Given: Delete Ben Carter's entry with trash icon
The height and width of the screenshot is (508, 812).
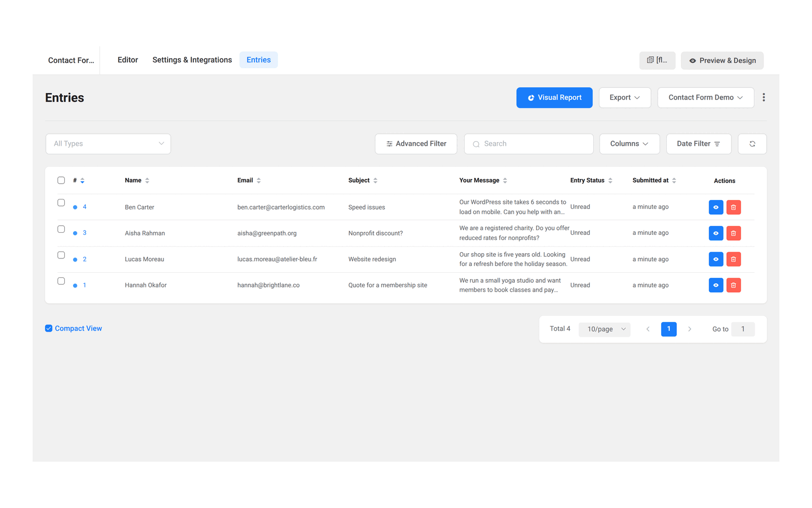Looking at the screenshot, I should [734, 207].
